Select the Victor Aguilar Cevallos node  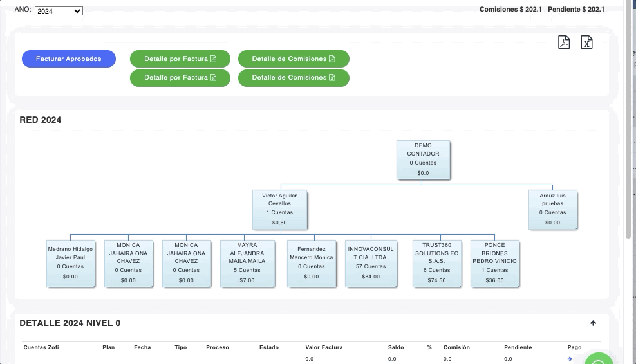tap(279, 208)
